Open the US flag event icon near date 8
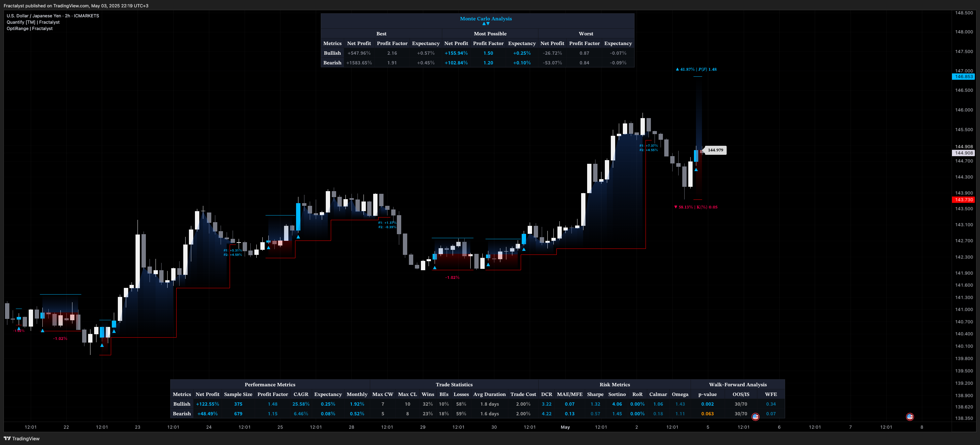 coord(910,417)
